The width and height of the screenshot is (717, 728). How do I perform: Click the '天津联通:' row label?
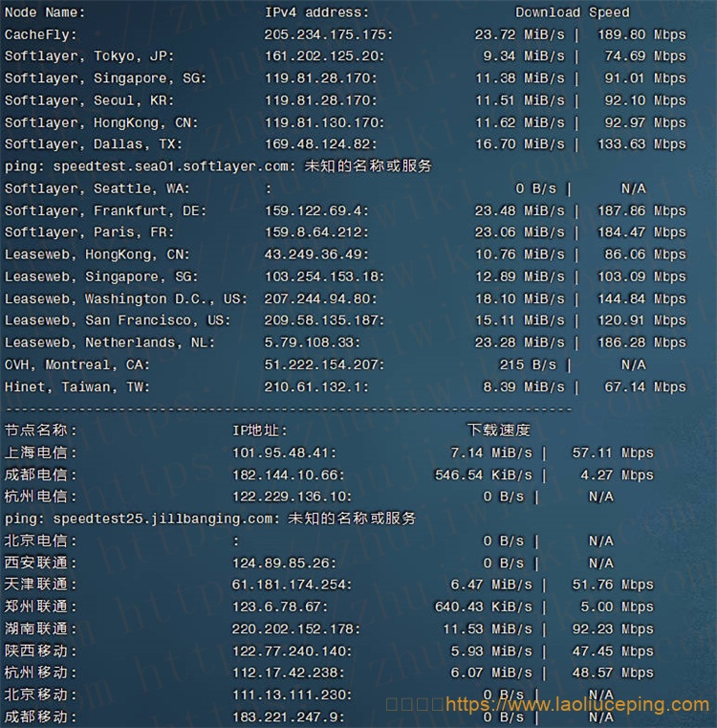40,585
